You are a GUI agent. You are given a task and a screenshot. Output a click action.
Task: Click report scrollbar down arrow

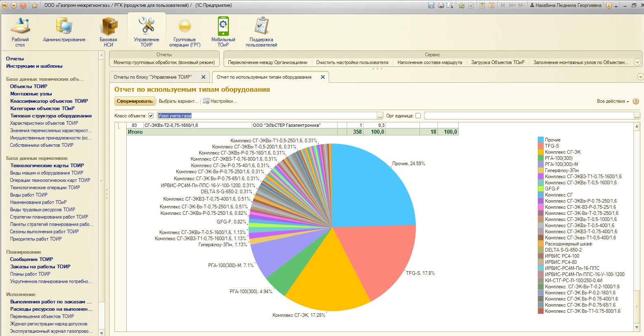[637, 327]
